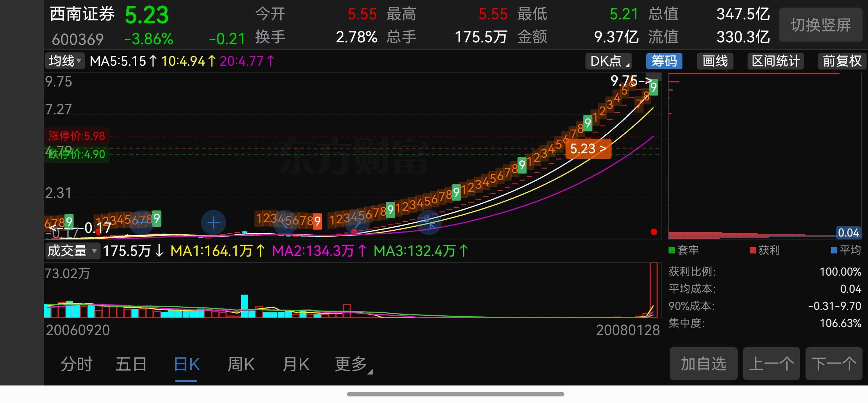Open the 区间统计 interval statistics tool
This screenshot has height=403, width=868.
(775, 61)
